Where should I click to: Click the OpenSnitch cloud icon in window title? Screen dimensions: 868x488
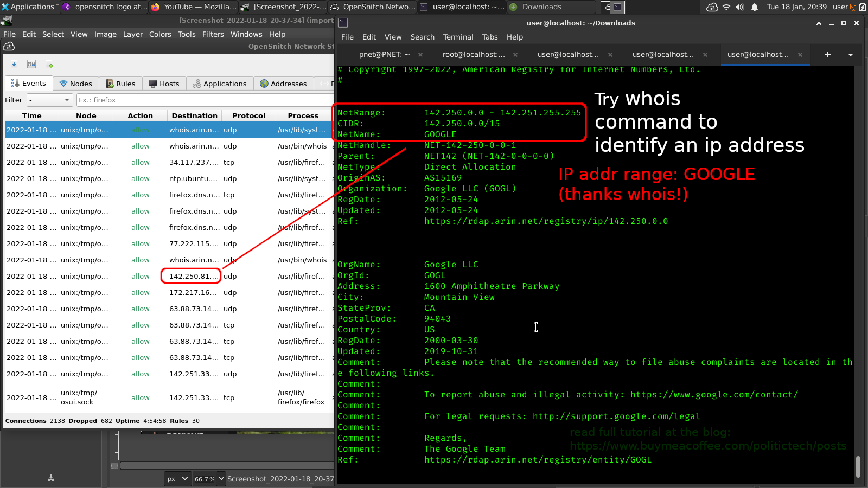(9, 47)
